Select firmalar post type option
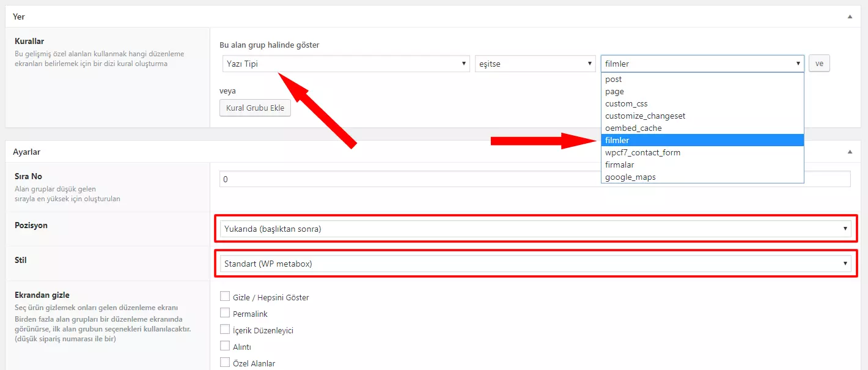868x370 pixels. point(702,165)
